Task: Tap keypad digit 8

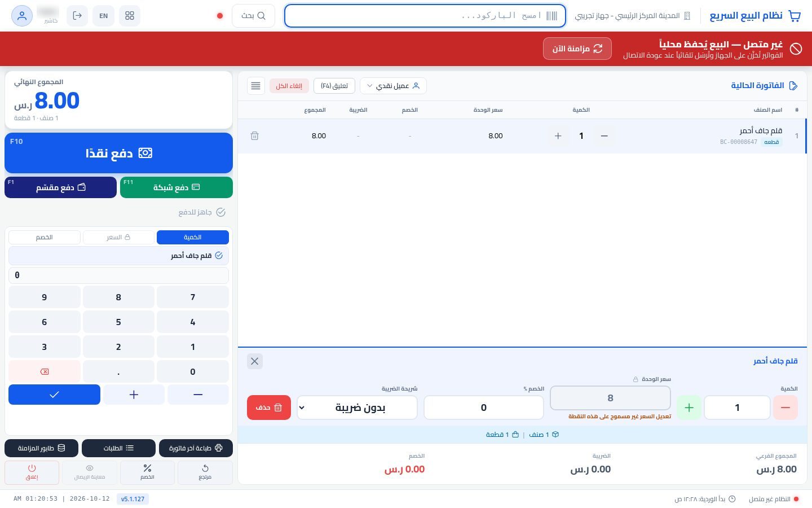Action: click(118, 297)
